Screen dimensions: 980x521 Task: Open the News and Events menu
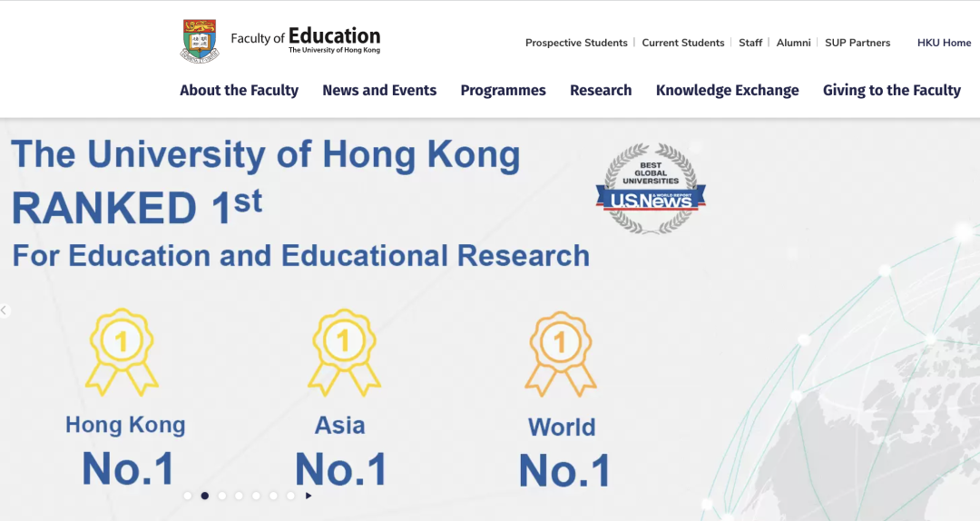click(379, 90)
